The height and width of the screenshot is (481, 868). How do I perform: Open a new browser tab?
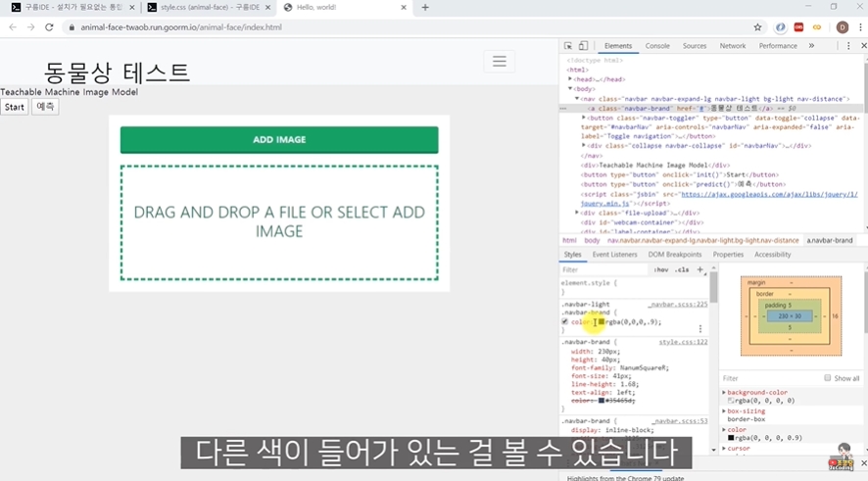(x=425, y=7)
